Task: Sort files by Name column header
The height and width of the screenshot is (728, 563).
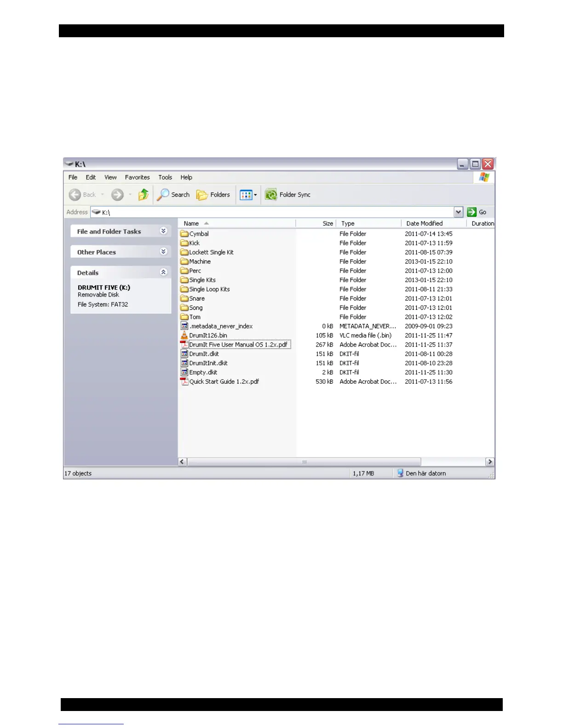Action: click(x=237, y=223)
